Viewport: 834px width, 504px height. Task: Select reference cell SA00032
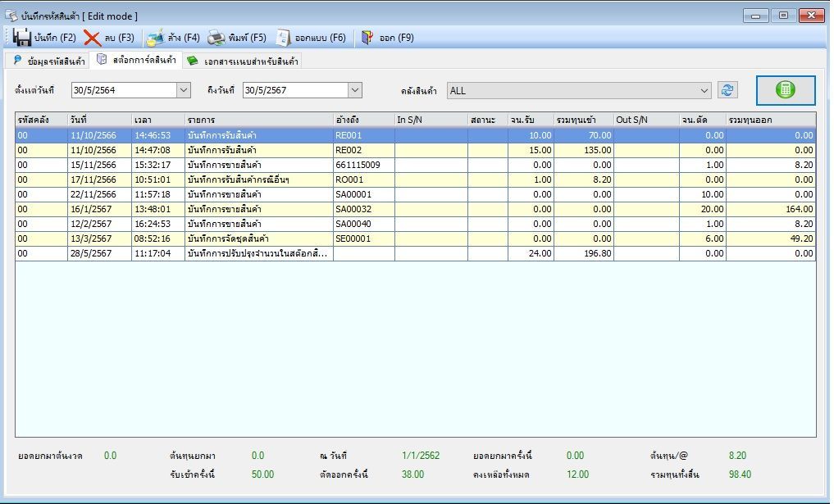[x=364, y=210]
